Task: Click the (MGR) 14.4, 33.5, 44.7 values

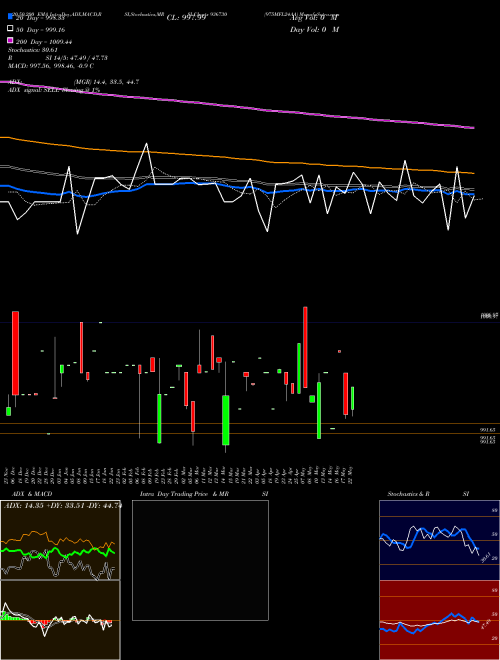Action: click(106, 82)
